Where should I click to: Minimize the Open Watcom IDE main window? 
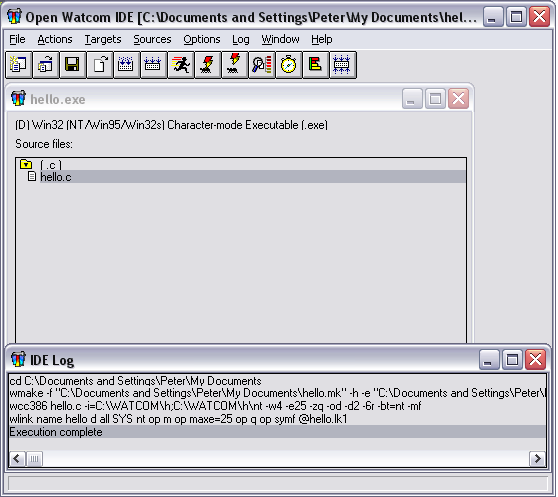493,16
